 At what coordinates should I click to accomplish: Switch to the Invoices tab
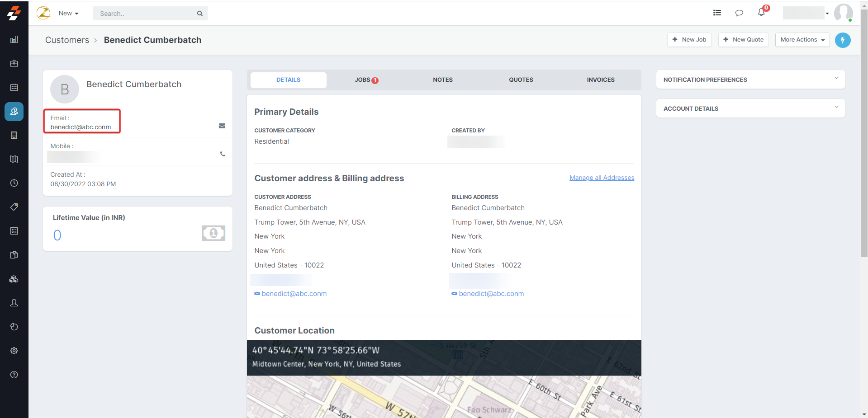coord(600,80)
